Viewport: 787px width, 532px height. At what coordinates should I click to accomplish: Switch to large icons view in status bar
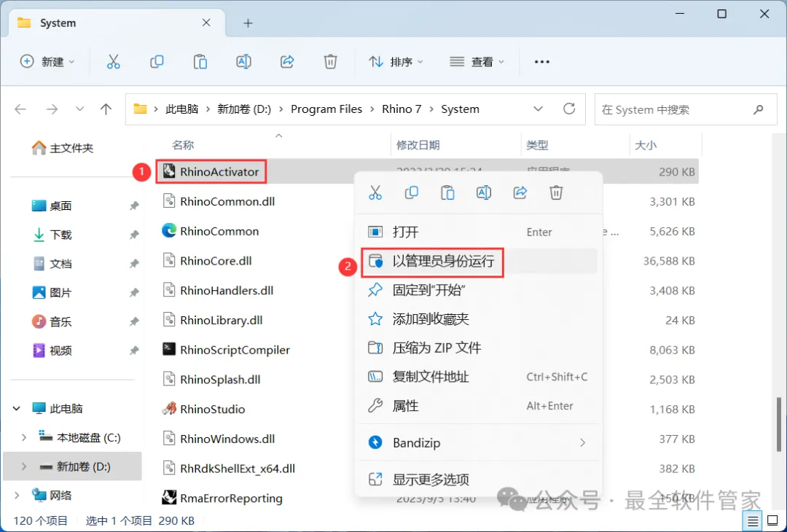[772, 520]
